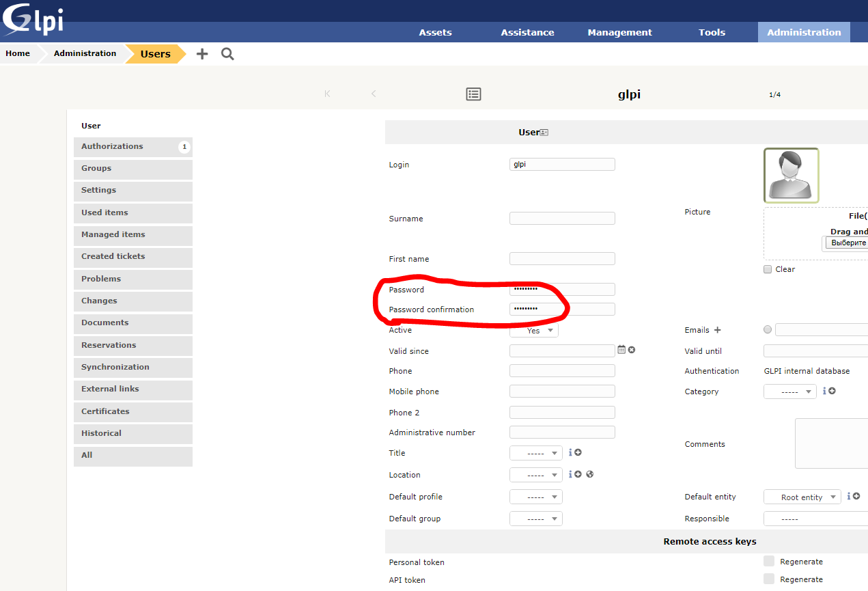Open the Valid since calendar icon
This screenshot has height=591, width=868.
click(621, 350)
